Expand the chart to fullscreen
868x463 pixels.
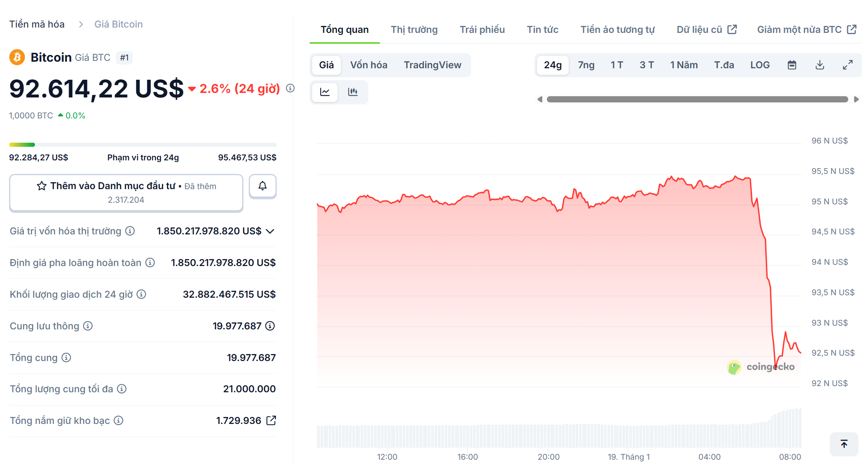pos(848,65)
